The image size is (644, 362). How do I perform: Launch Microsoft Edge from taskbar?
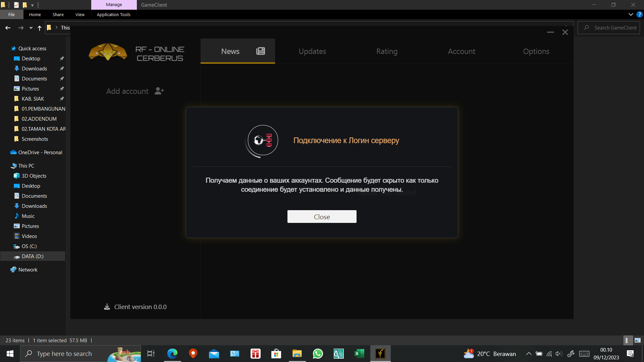point(172,354)
